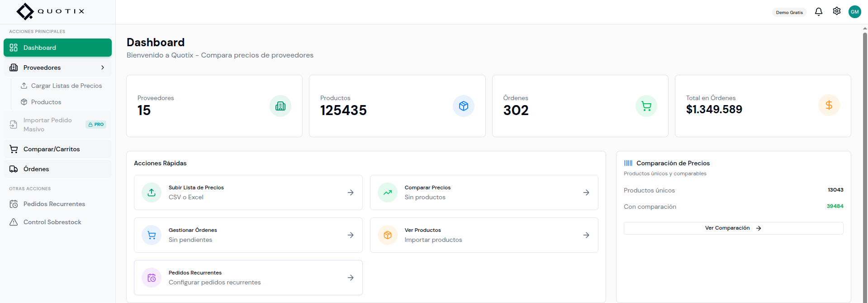868x303 pixels.
Task: Click the Demo Gratis badge
Action: click(x=789, y=12)
